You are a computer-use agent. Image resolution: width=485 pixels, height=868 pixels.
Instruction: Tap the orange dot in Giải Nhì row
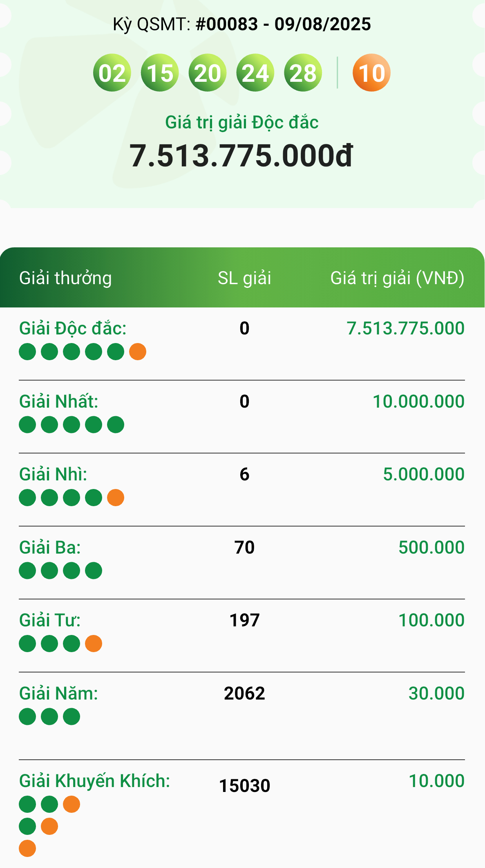tap(116, 498)
